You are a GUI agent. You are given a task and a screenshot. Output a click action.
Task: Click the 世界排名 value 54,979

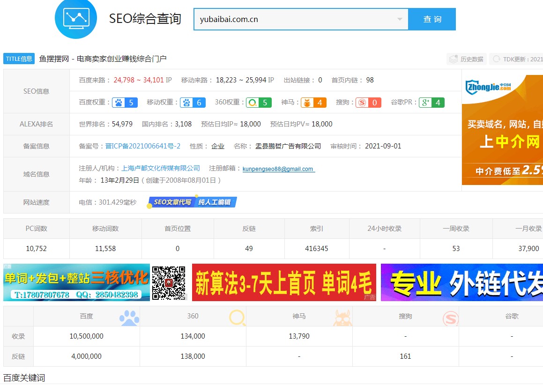click(122, 124)
